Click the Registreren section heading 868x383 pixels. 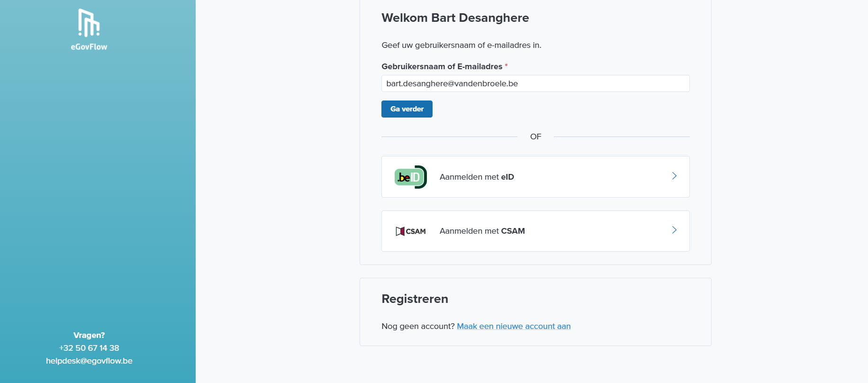pyautogui.click(x=415, y=299)
